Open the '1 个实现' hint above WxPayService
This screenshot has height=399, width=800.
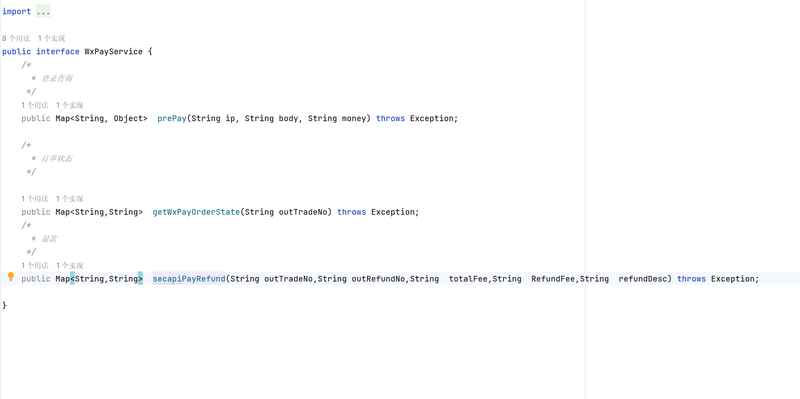point(52,38)
